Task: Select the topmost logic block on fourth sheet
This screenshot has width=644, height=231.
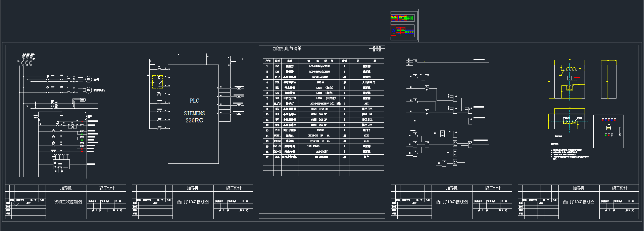Action: point(415,62)
